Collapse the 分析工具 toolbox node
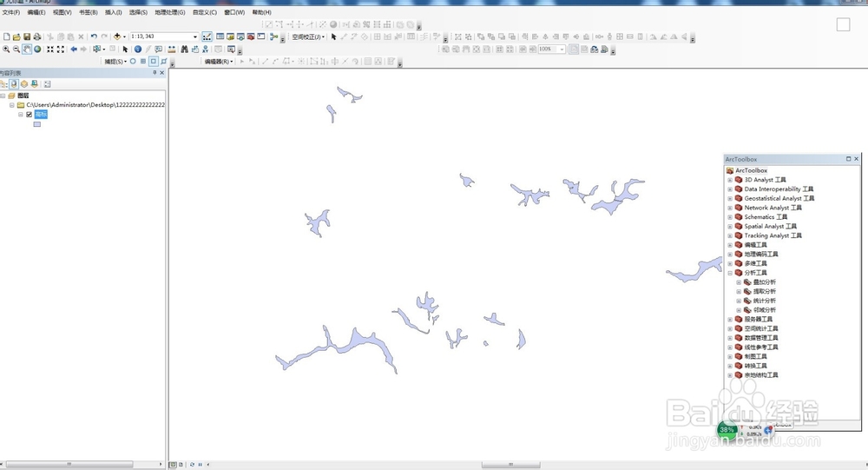Viewport: 868px width, 470px height. (x=730, y=273)
